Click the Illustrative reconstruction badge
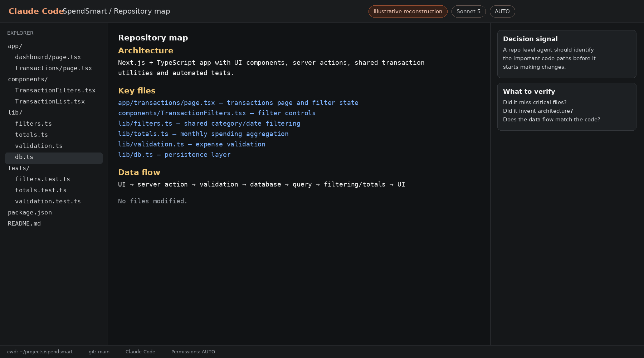This screenshot has height=358, width=644. pos(408,11)
